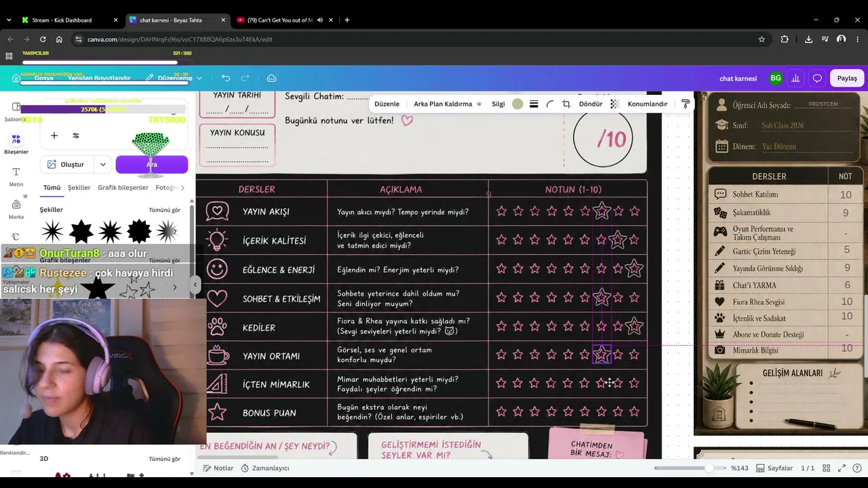Bookmark this page with star icon
The height and width of the screenshot is (488, 868).
coord(762,39)
